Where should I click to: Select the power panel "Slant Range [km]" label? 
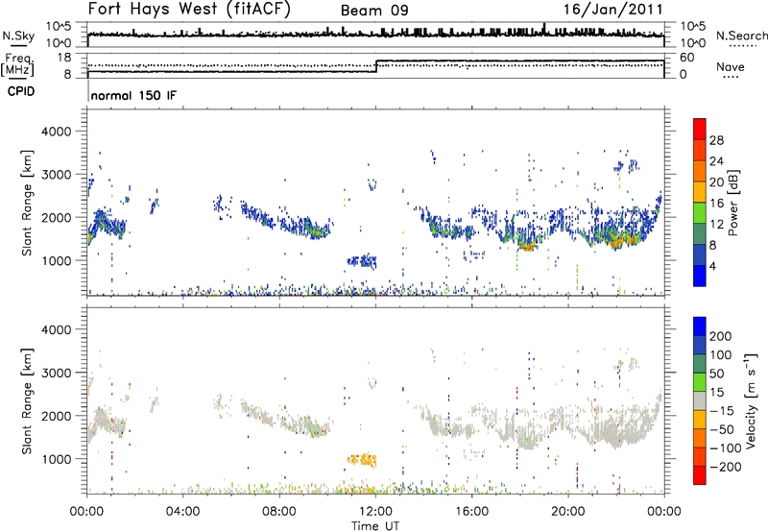pyautogui.click(x=27, y=203)
